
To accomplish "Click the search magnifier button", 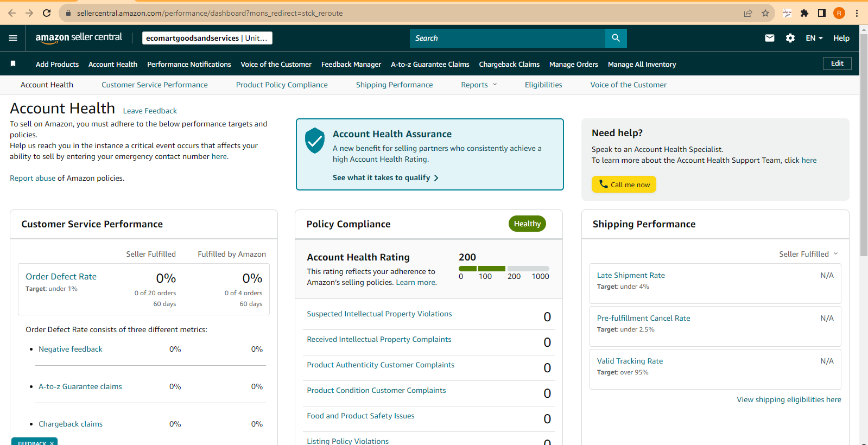I will (x=616, y=38).
